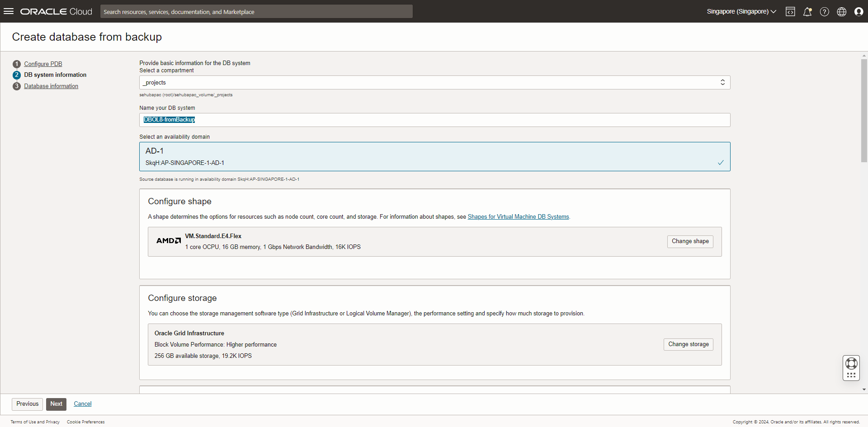The width and height of the screenshot is (868, 427).
Task: Click the Block Volume Performance text
Action: point(215,345)
